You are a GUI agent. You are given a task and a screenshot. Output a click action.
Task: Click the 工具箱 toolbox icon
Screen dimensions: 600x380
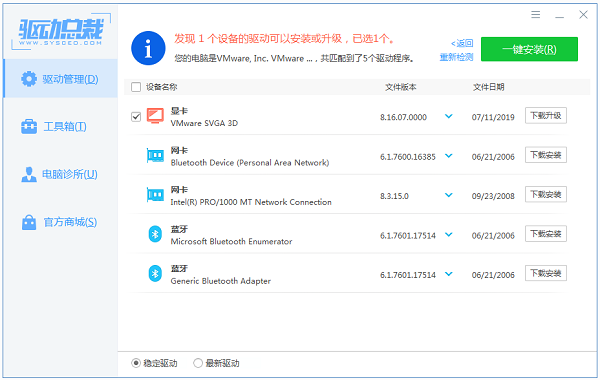click(29, 126)
